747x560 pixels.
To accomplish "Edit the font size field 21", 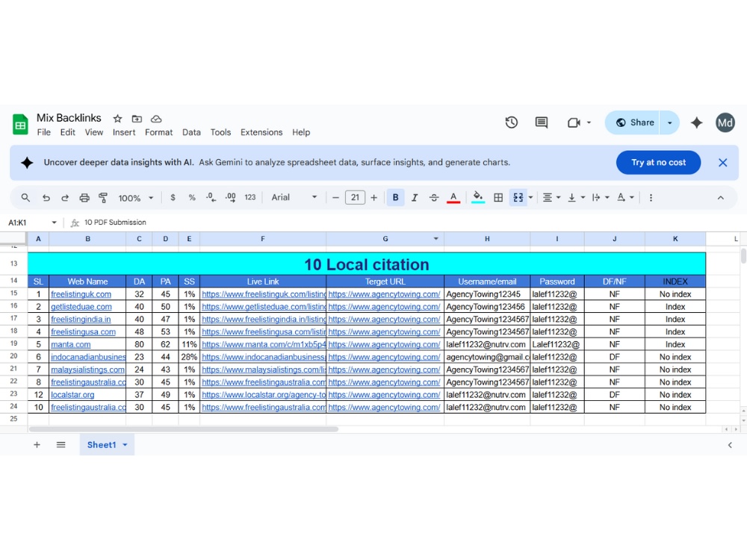I will pos(355,198).
